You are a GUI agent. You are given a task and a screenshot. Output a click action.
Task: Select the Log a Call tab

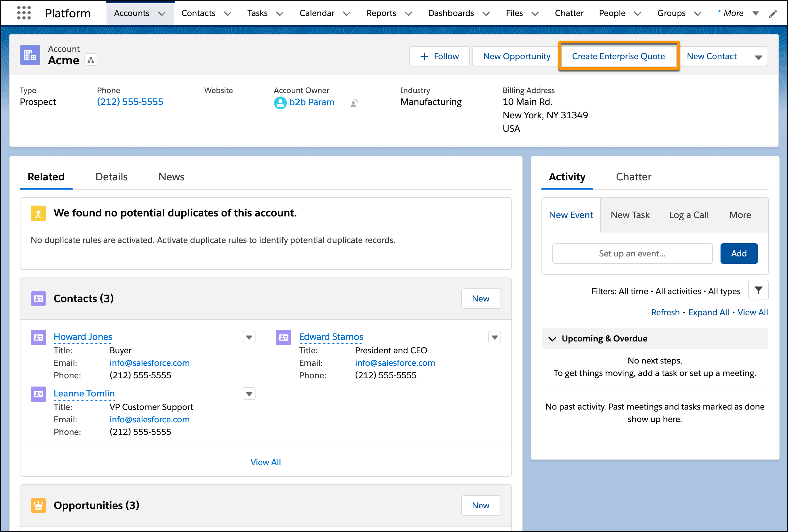click(688, 215)
